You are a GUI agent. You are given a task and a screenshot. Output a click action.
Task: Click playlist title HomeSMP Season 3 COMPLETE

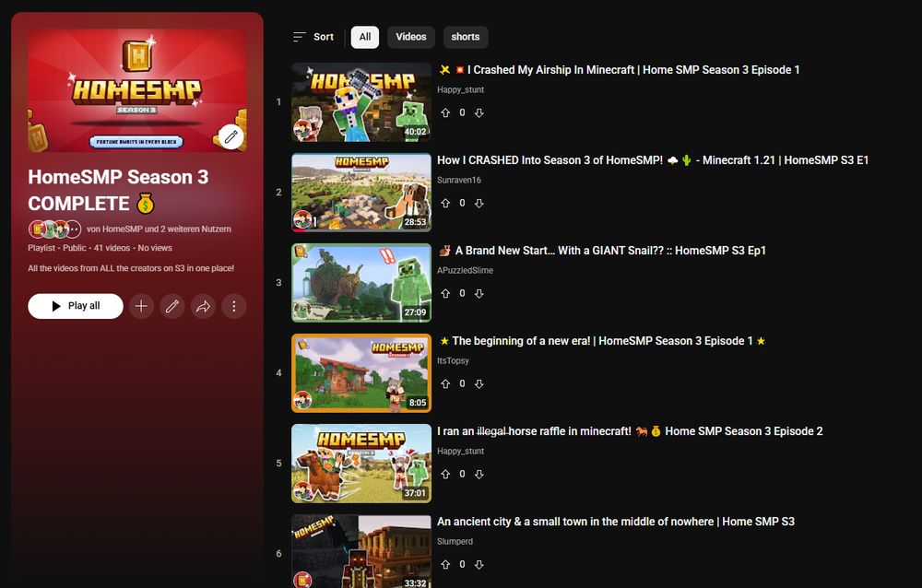(118, 191)
